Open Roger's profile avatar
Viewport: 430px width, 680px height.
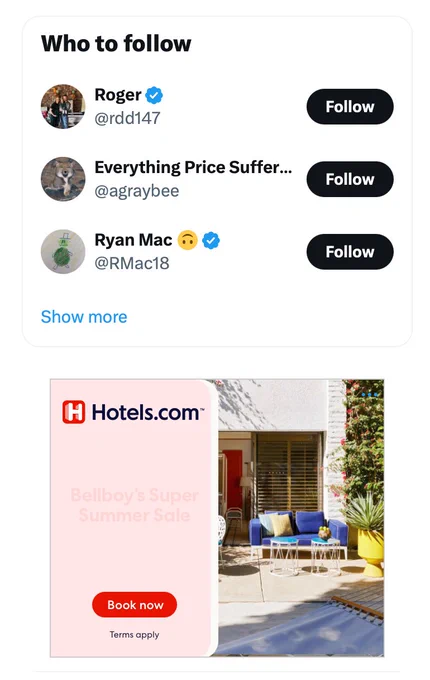coord(63,106)
